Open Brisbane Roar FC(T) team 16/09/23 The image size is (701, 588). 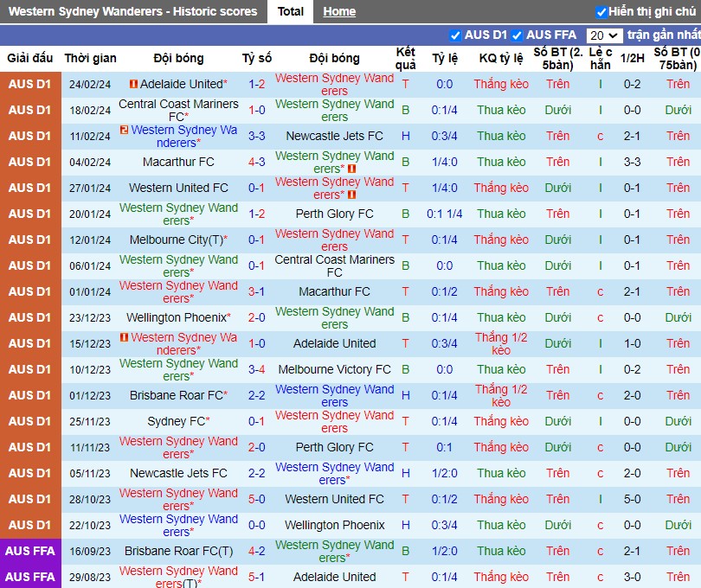coord(178,551)
